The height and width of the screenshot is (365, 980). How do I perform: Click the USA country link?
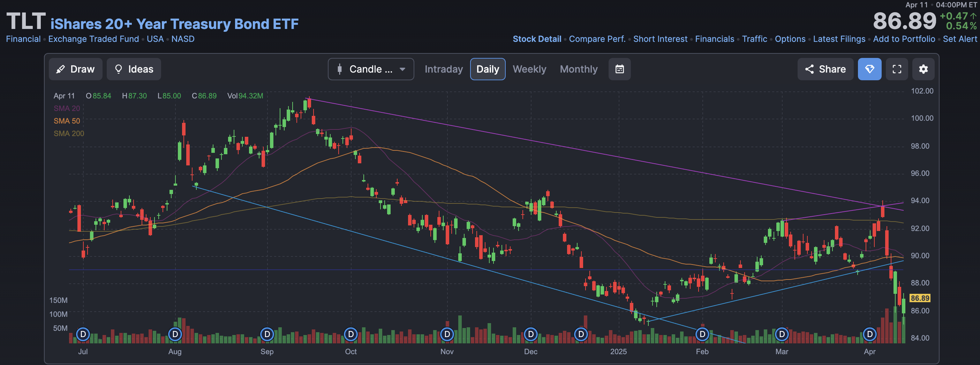(155, 39)
